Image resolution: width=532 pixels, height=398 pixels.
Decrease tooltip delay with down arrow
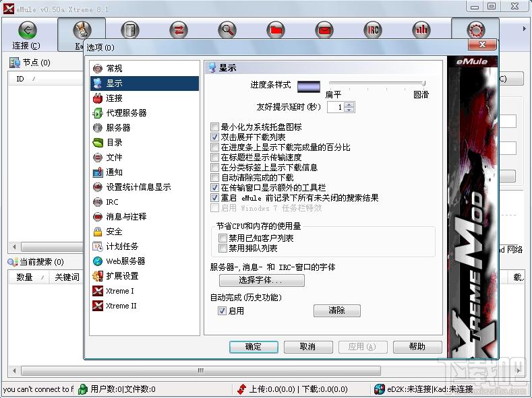coord(349,110)
